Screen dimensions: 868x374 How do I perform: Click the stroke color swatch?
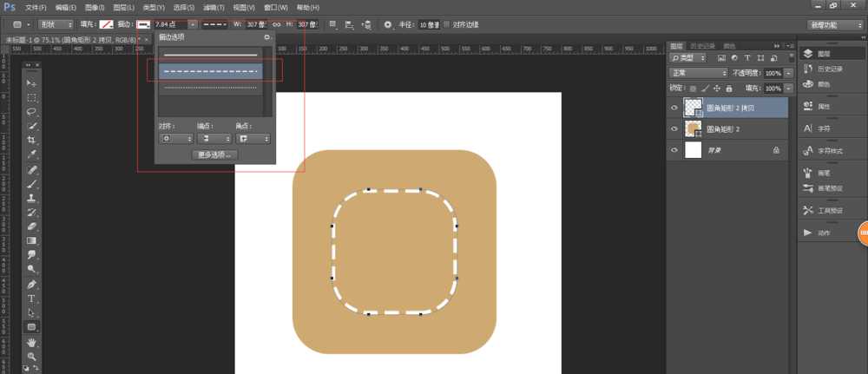143,25
